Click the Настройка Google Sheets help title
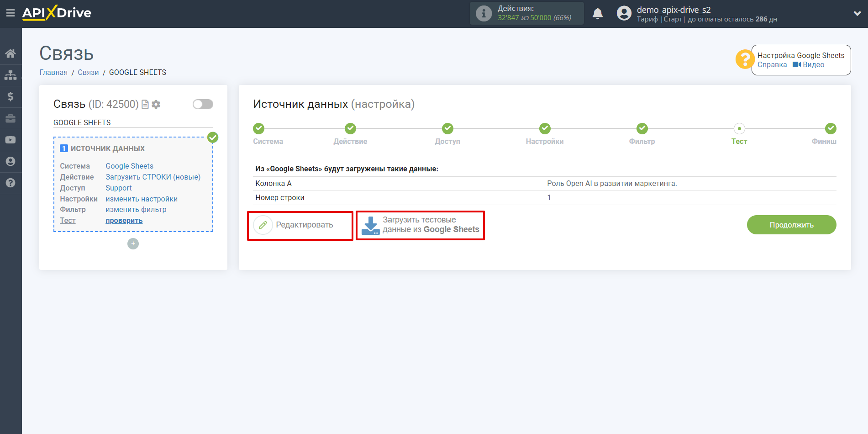This screenshot has width=868, height=434. tap(801, 55)
